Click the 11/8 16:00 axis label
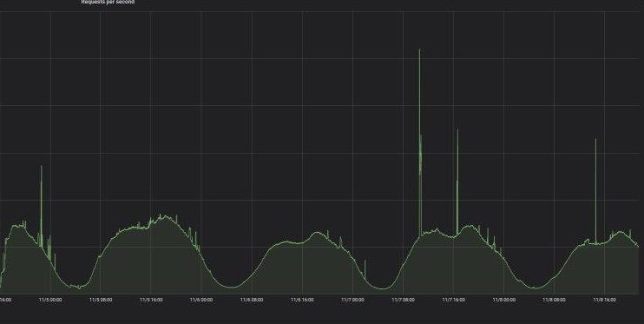The image size is (644, 324). pyautogui.click(x=605, y=301)
